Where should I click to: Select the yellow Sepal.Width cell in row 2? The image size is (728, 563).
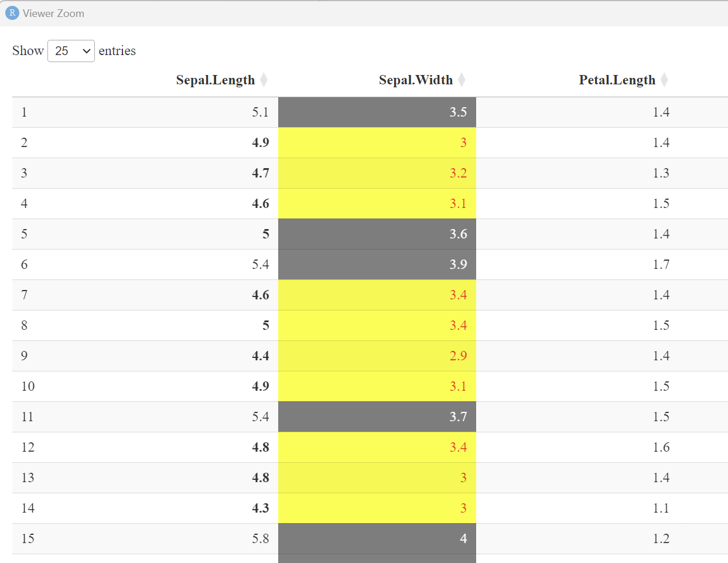pyautogui.click(x=377, y=143)
